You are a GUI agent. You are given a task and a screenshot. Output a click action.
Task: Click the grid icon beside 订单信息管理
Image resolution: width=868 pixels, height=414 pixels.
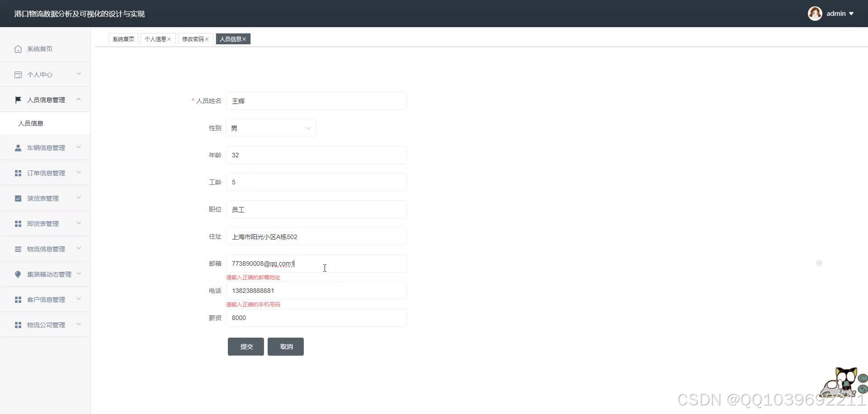click(18, 173)
